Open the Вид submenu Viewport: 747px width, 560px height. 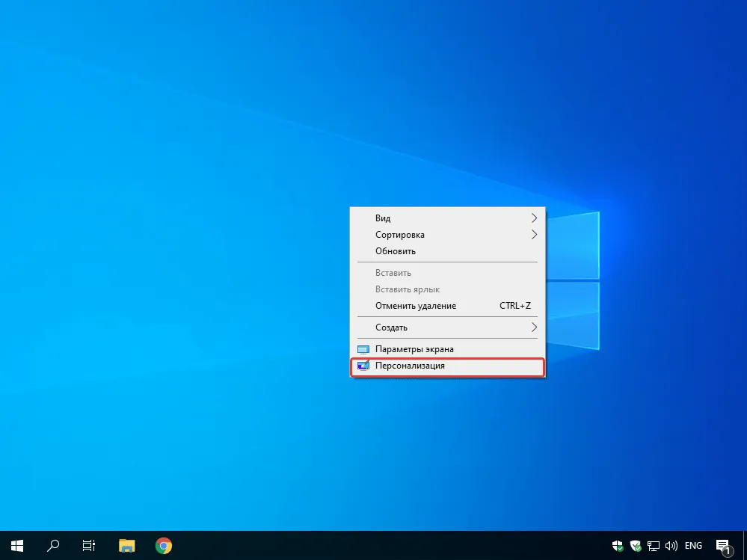[447, 218]
